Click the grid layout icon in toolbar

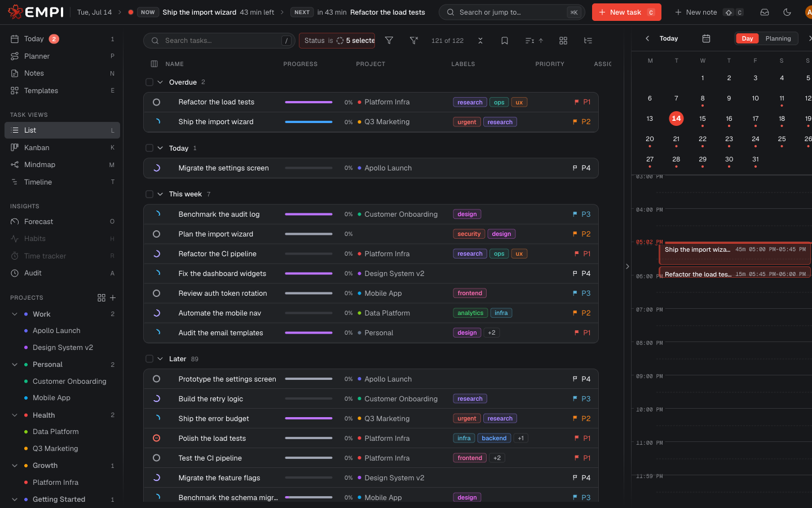tap(563, 41)
